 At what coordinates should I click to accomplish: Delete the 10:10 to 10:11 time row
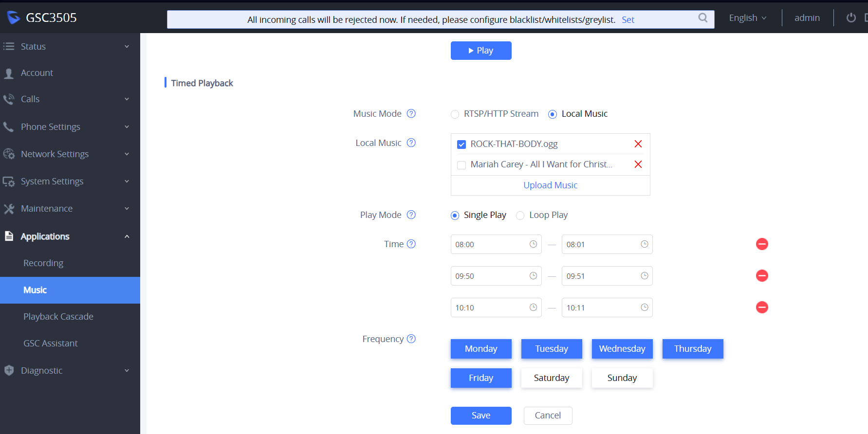[762, 307]
